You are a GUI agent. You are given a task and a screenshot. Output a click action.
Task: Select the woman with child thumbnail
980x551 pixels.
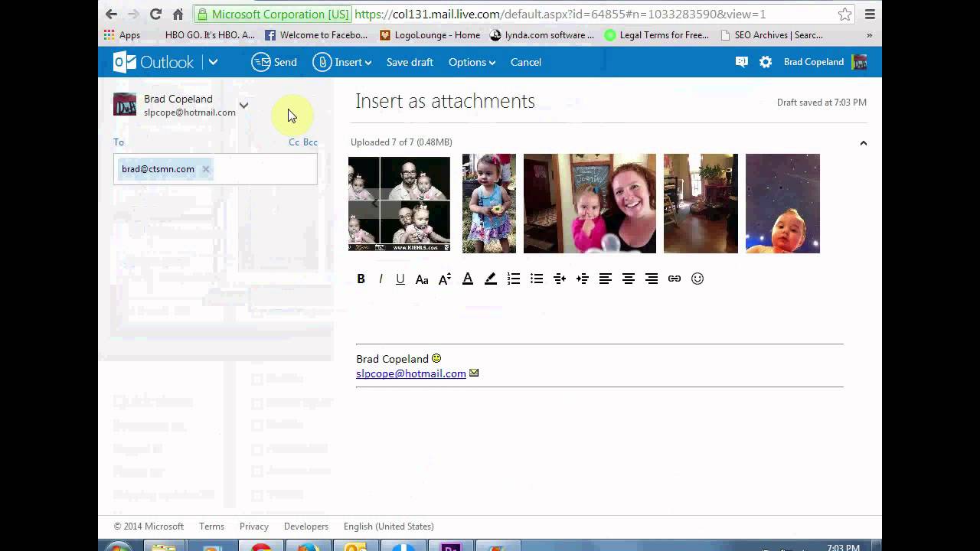tap(590, 204)
